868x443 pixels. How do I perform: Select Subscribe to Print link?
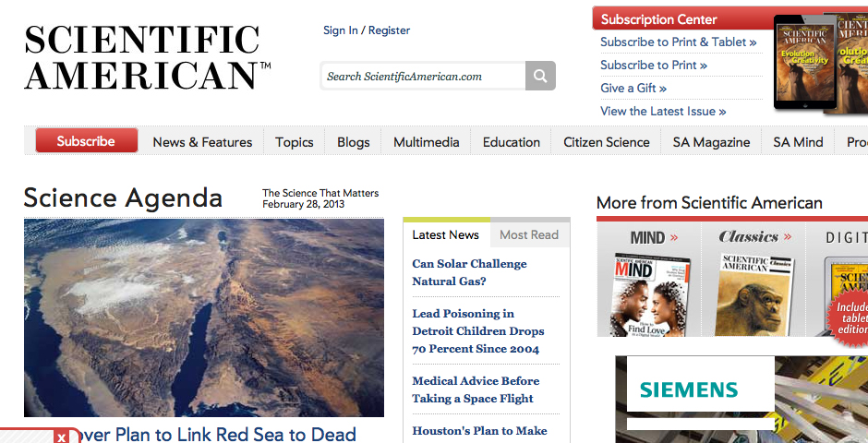pos(654,66)
